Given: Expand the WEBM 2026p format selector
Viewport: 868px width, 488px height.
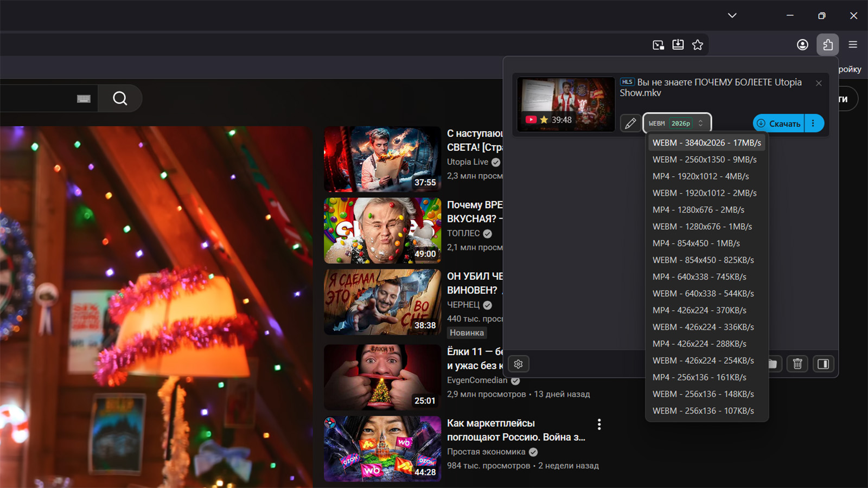Looking at the screenshot, I should tap(676, 124).
